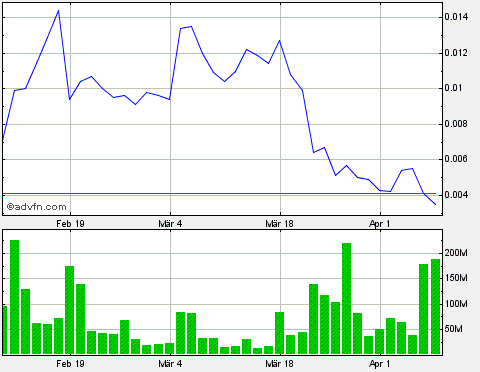The image size is (480, 372).
Task: Click the Mär 4 label under price chart
Action: pyautogui.click(x=170, y=223)
